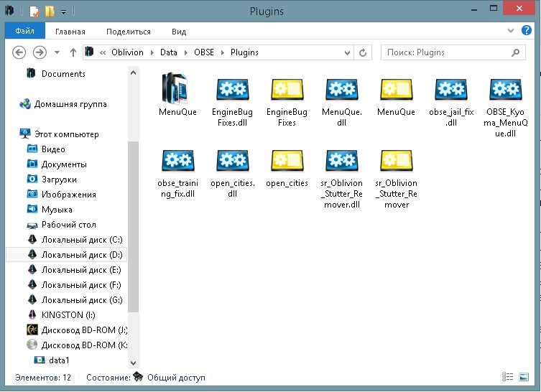Open Видео folder in sidebar
Screen dimensions: 541x392
click(x=53, y=149)
